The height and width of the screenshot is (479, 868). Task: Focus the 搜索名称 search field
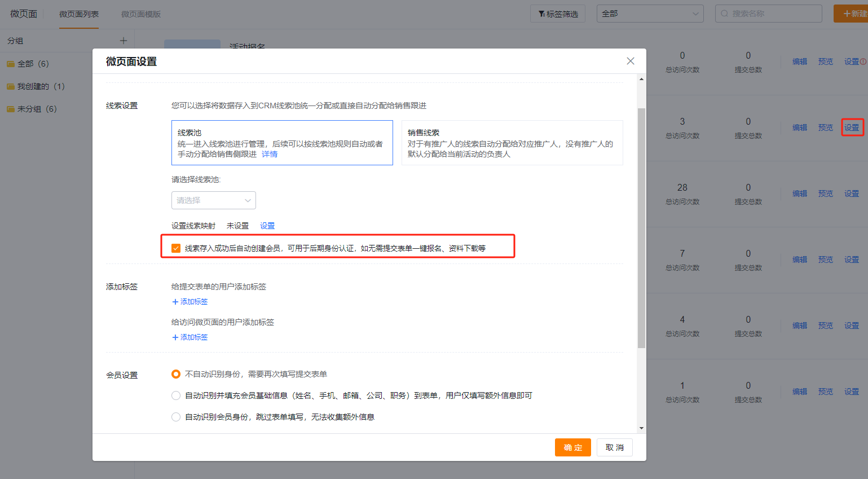click(769, 14)
